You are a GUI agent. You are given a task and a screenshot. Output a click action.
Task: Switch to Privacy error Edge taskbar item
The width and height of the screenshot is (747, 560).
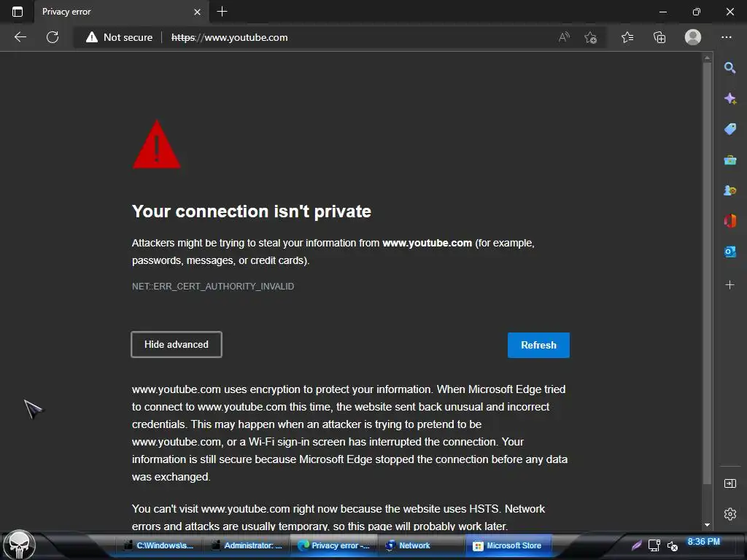point(334,545)
